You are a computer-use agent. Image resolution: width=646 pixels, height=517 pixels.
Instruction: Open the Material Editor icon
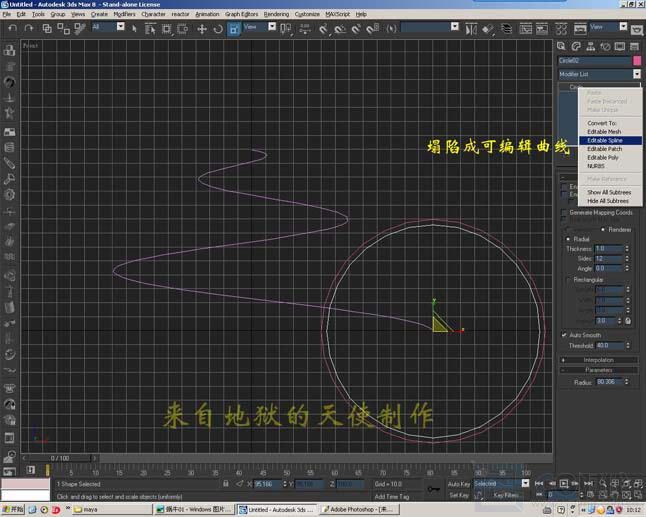561,29
